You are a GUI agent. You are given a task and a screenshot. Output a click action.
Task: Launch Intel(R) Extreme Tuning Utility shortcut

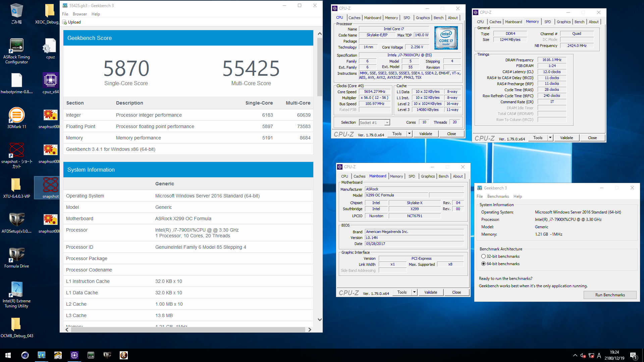click(16, 295)
